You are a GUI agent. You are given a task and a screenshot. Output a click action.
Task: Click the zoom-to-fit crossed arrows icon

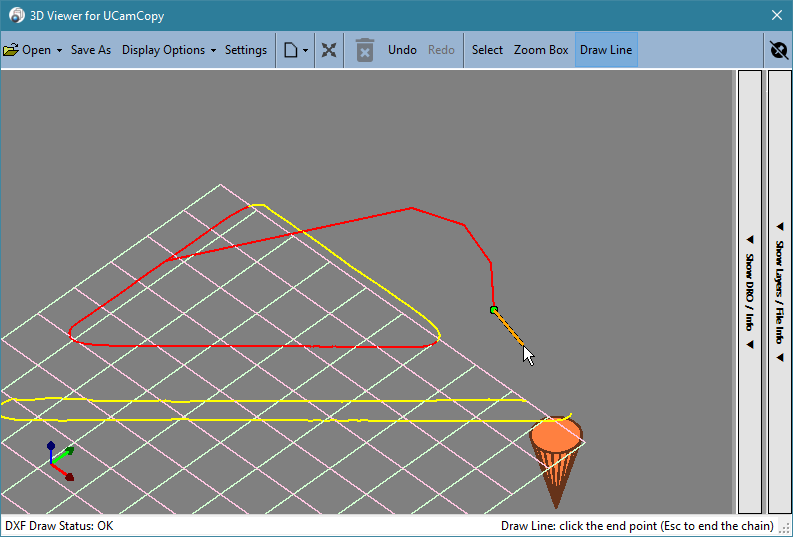tap(329, 50)
